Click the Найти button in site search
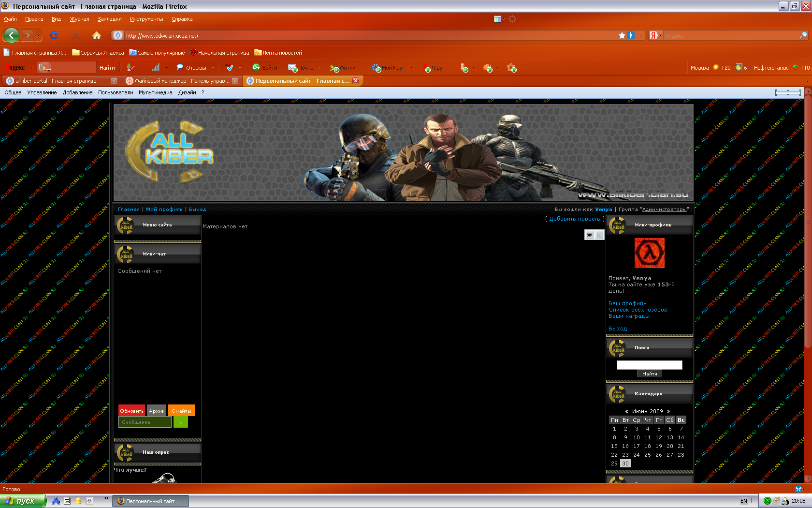 coord(650,374)
